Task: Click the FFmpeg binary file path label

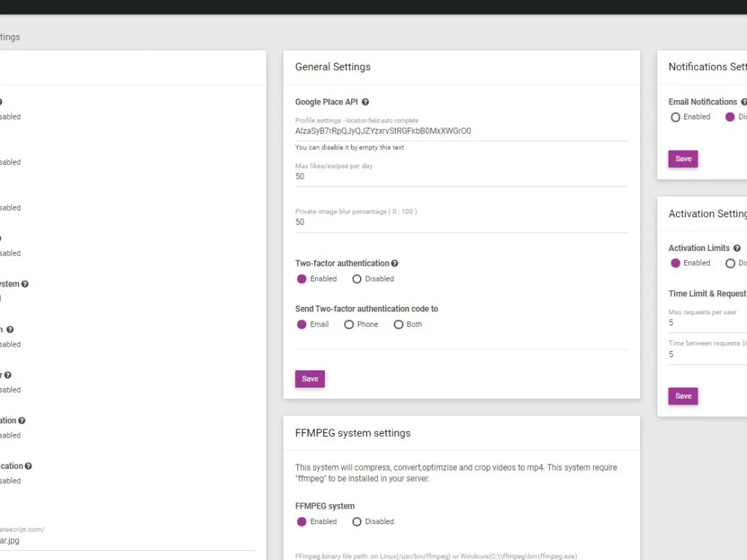Action: pyautogui.click(x=436, y=556)
